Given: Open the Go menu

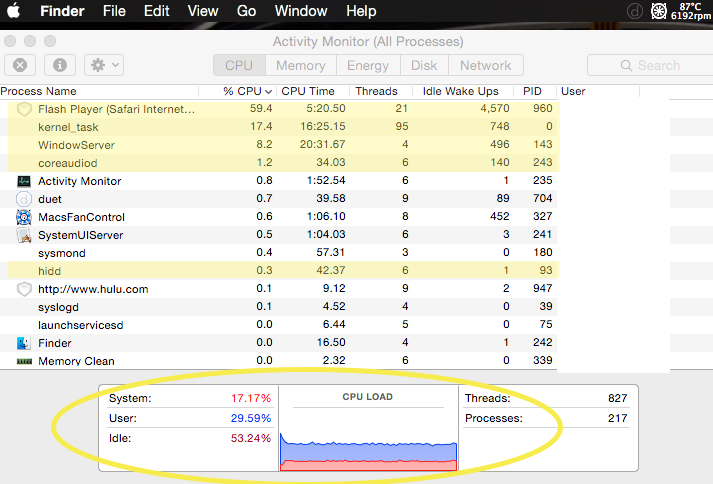Looking at the screenshot, I should pyautogui.click(x=246, y=11).
